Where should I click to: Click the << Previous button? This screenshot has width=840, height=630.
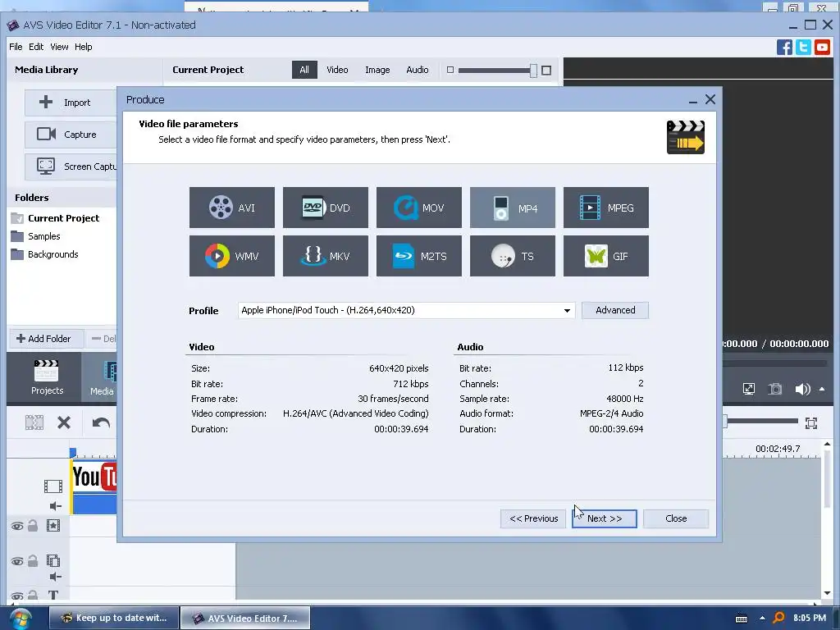[533, 518]
